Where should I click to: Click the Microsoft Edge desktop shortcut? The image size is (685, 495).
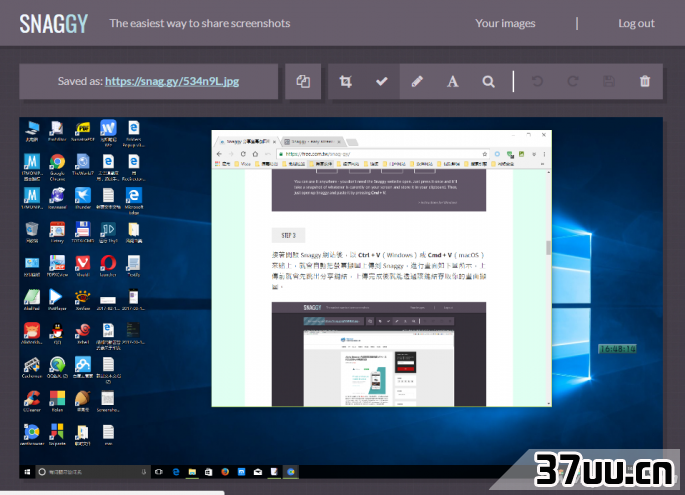pos(134,200)
